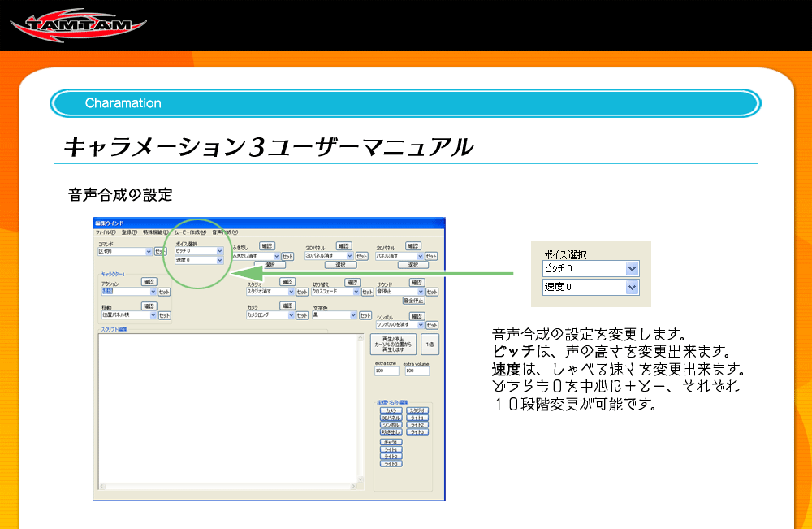The image size is (812, 529).
Task: Click 確認 button beside 移動 label
Action: (x=149, y=306)
